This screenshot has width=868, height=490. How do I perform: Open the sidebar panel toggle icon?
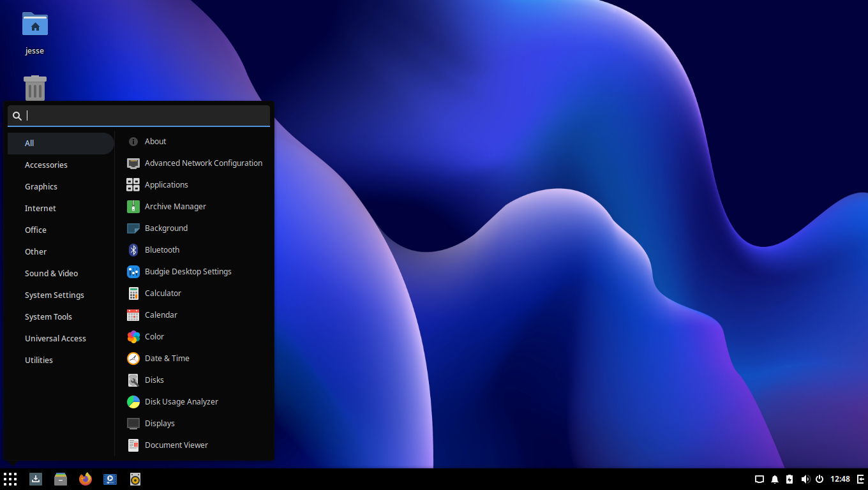(860, 479)
